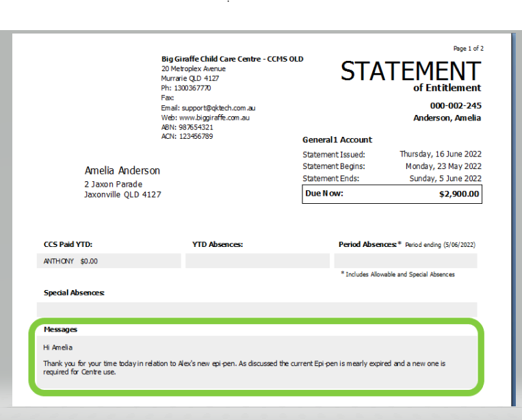Click 'Hi Amelia' greeting
This screenshot has height=420, width=522.
pos(58,347)
